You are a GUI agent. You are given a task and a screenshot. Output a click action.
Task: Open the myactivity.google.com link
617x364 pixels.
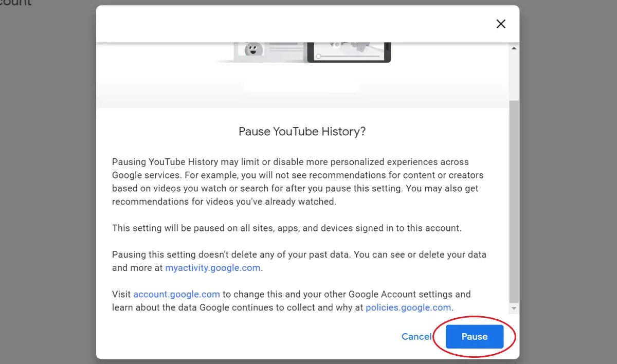click(x=213, y=268)
